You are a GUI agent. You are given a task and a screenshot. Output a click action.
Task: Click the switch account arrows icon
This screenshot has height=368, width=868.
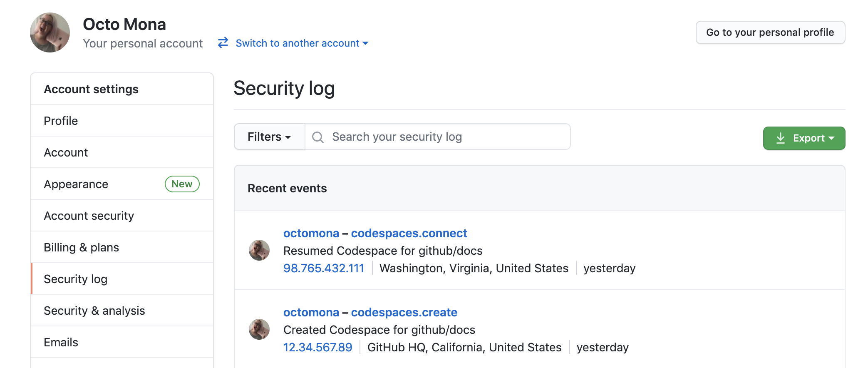[x=222, y=43]
